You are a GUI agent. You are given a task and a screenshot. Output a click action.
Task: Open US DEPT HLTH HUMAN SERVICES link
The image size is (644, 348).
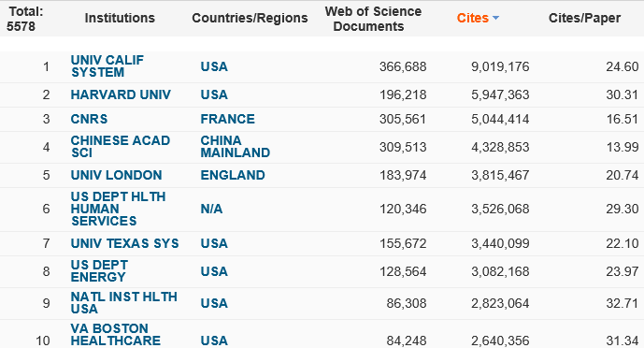[119, 209]
